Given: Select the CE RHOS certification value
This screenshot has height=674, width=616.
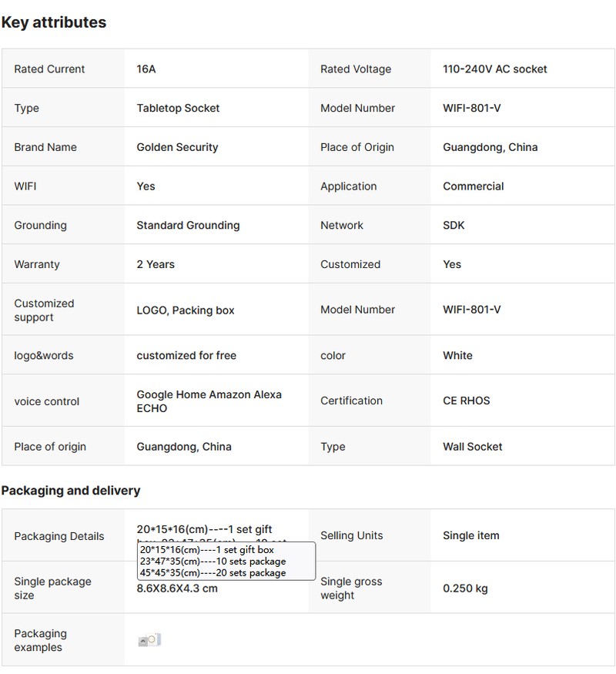Looking at the screenshot, I should tap(466, 401).
